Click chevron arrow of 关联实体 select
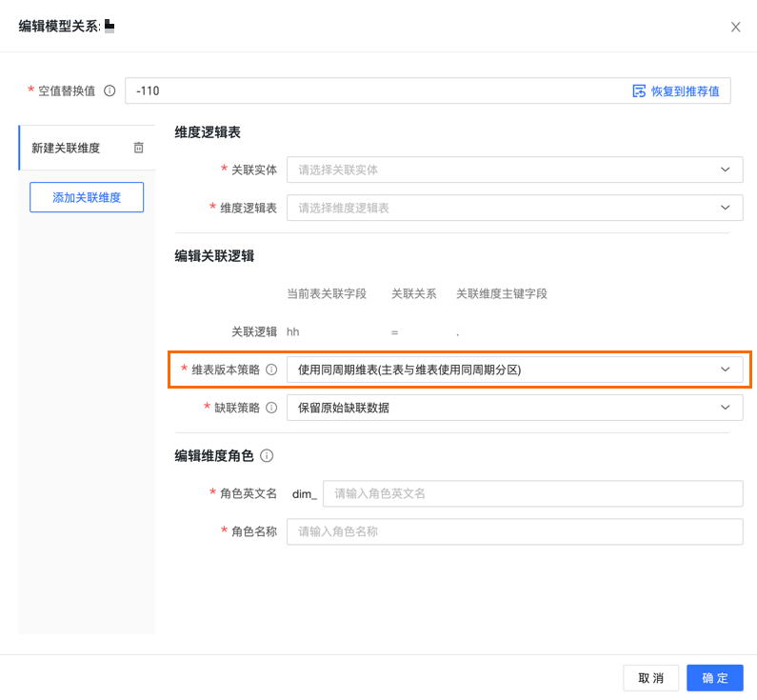 [726, 170]
